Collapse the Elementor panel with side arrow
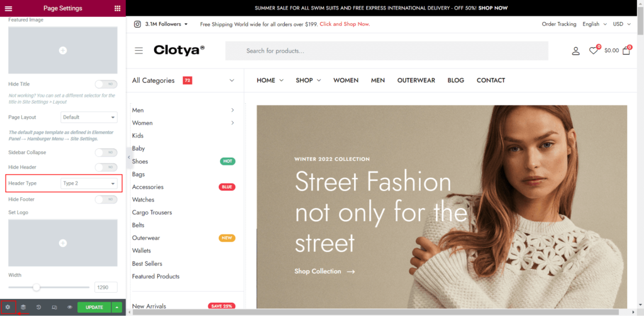The width and height of the screenshot is (644, 316). [128, 157]
